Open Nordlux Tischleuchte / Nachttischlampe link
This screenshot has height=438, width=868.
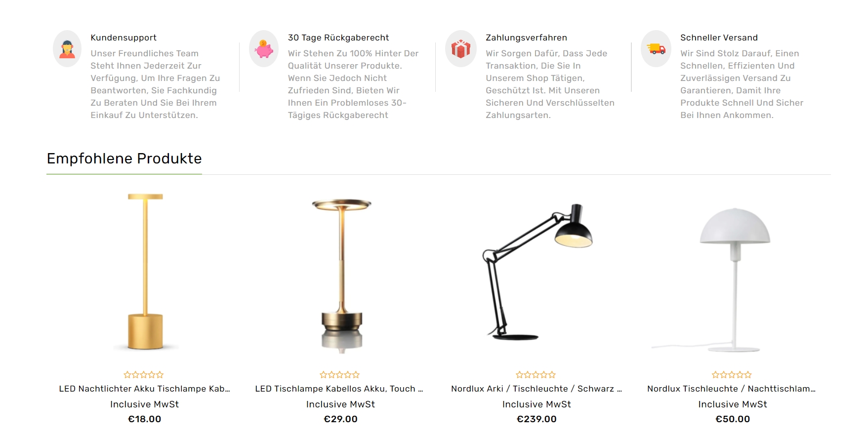click(732, 389)
